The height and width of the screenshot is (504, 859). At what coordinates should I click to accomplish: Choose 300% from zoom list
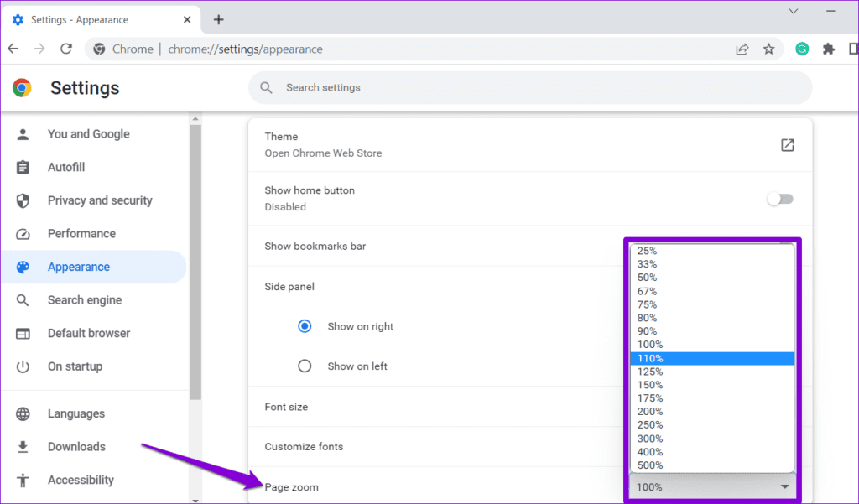pyautogui.click(x=712, y=439)
